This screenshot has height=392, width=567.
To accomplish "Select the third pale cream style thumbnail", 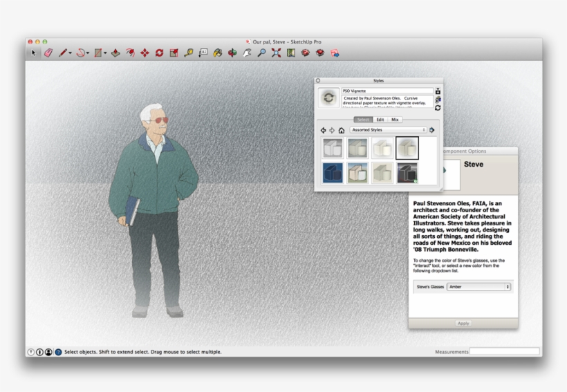I will pos(382,148).
